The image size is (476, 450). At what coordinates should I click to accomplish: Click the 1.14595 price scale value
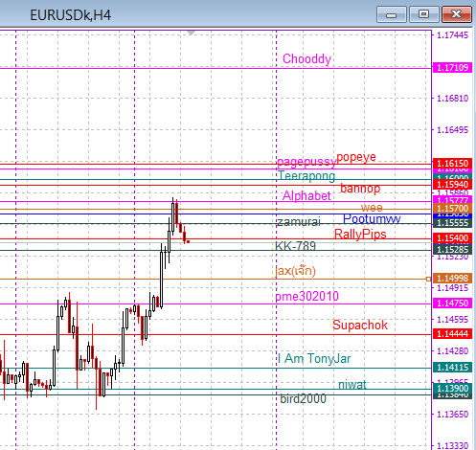pos(452,320)
